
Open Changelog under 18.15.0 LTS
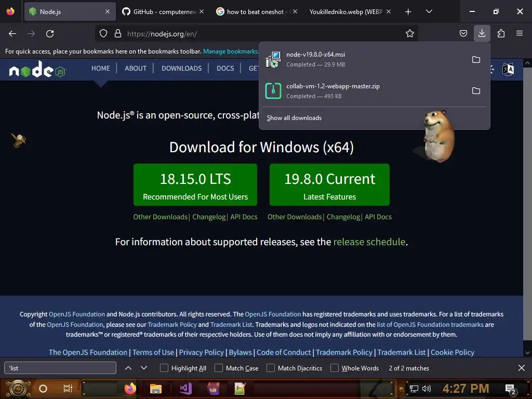click(209, 217)
